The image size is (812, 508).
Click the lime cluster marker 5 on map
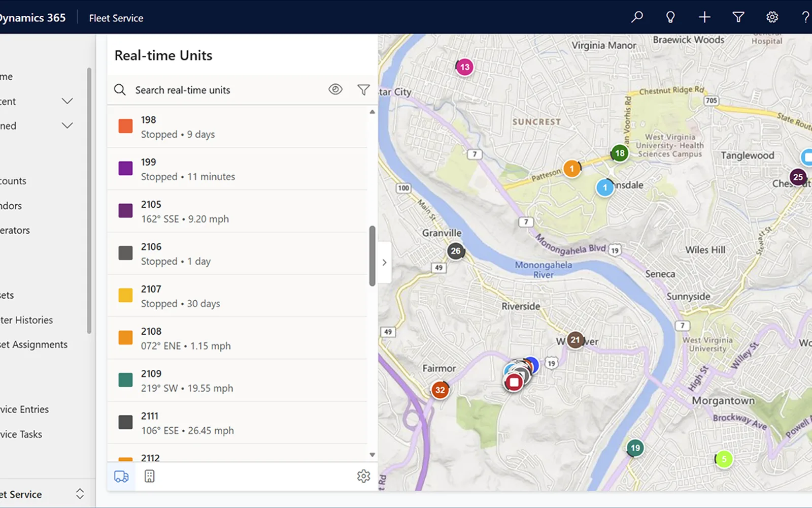(x=724, y=459)
